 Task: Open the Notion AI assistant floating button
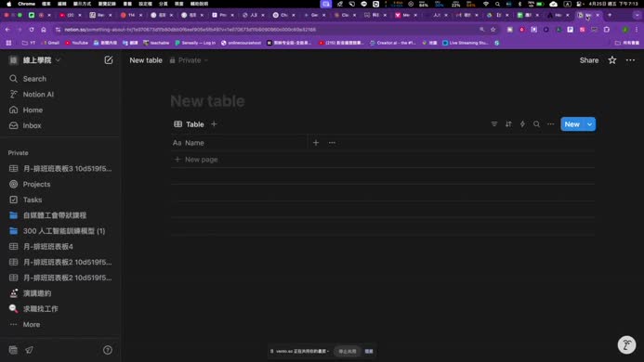(x=626, y=344)
